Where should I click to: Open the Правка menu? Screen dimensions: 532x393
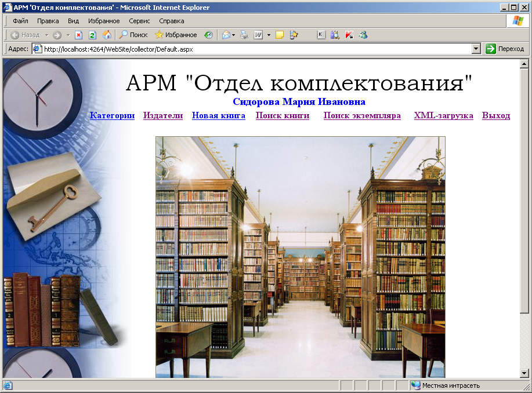(48, 21)
